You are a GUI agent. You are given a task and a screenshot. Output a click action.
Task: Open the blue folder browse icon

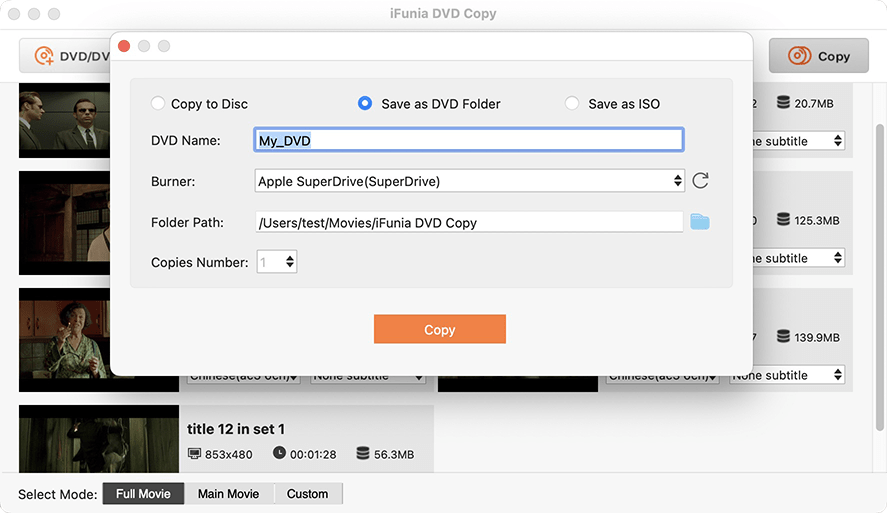(x=699, y=222)
